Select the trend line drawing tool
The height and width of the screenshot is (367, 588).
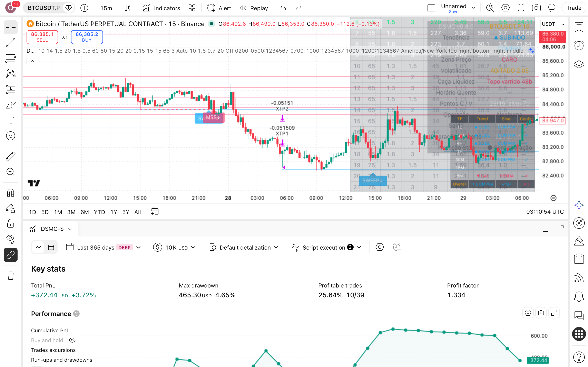(x=10, y=43)
